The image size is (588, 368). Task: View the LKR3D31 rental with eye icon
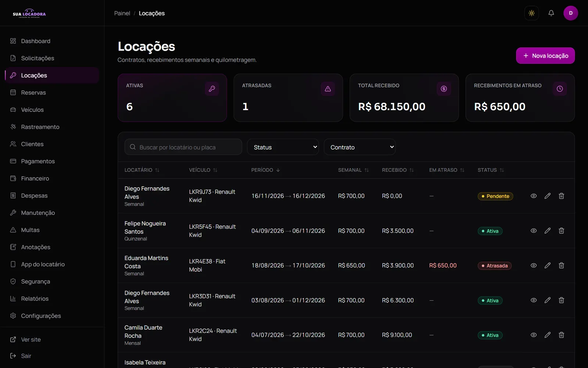pyautogui.click(x=534, y=300)
